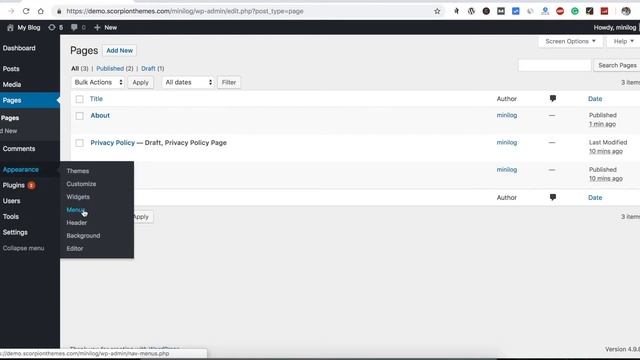Open Themes in Appearance submenu
640x360 pixels.
(x=78, y=171)
